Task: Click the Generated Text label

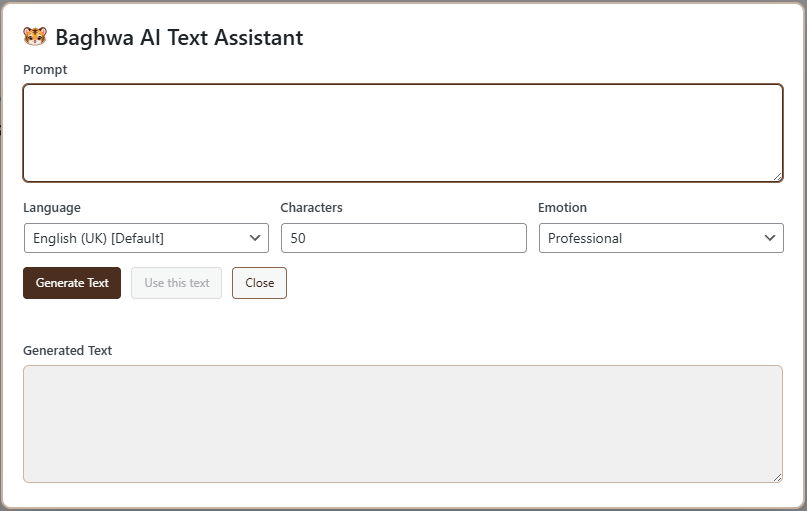Action: click(67, 350)
